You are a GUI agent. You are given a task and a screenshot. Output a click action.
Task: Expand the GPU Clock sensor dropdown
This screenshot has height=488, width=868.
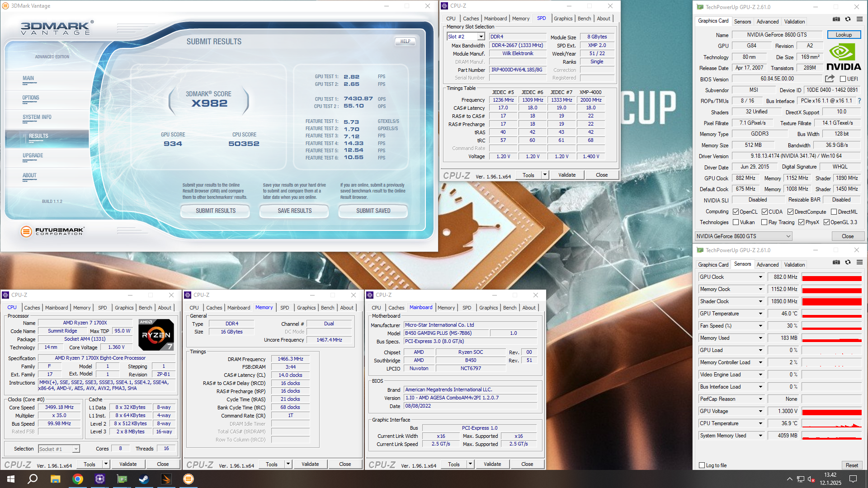(x=760, y=277)
